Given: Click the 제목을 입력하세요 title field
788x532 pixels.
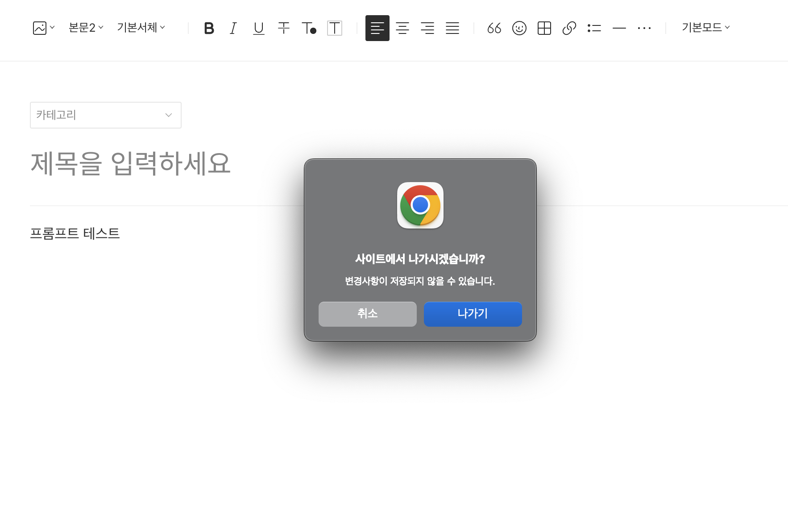Looking at the screenshot, I should [130, 163].
